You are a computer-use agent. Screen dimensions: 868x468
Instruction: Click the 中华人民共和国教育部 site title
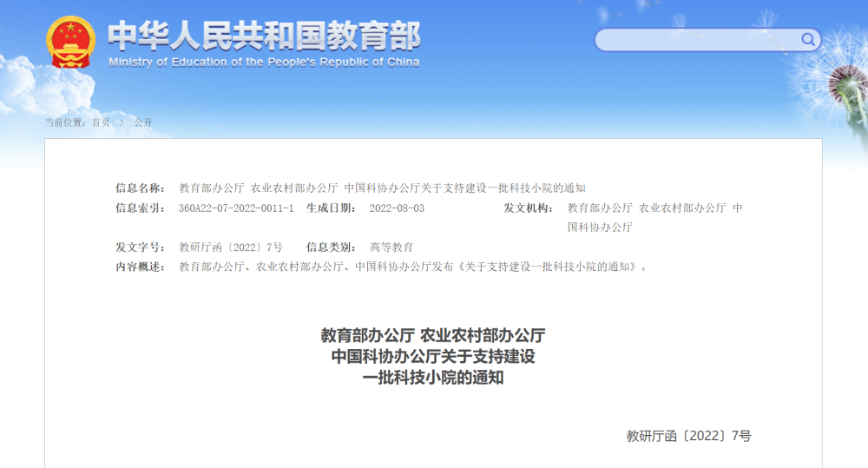263,35
